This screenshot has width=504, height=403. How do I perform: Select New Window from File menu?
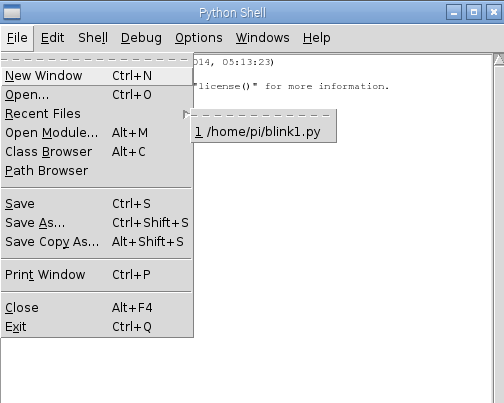coord(97,76)
